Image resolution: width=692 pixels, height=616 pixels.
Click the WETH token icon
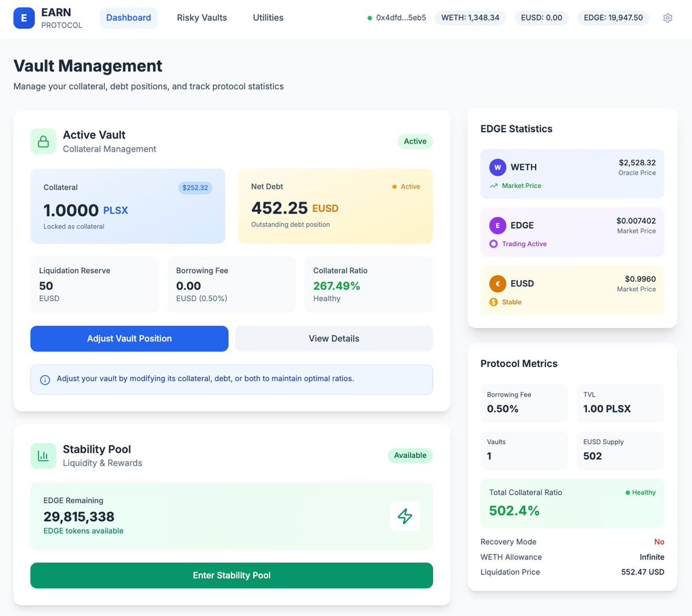[498, 167]
